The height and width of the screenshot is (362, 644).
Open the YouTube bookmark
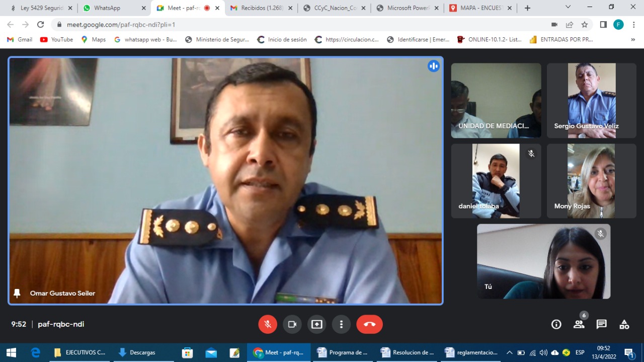[x=56, y=39]
